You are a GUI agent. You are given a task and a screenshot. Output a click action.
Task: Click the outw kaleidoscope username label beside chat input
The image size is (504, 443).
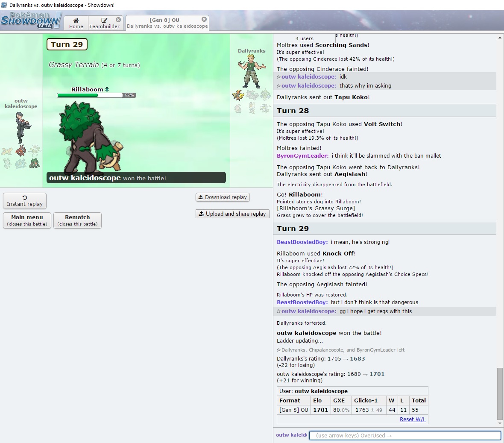(292, 435)
